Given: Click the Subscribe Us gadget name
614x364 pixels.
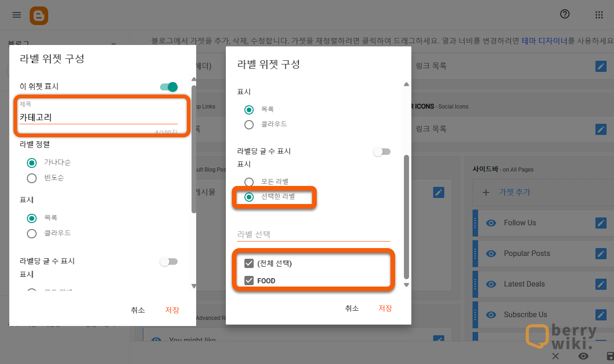Looking at the screenshot, I should (525, 315).
